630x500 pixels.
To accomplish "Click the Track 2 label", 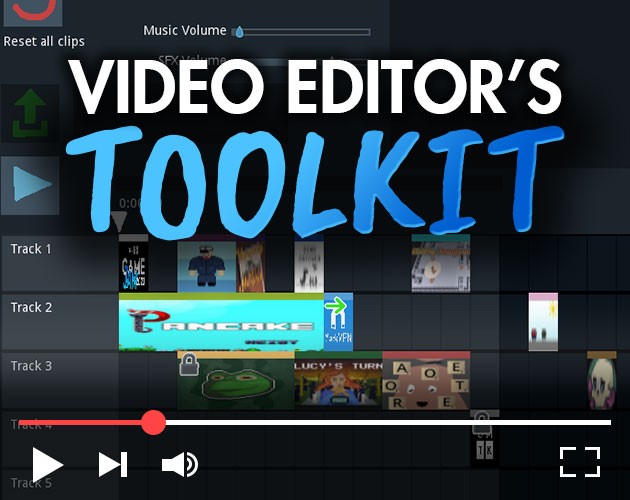I will point(31,307).
